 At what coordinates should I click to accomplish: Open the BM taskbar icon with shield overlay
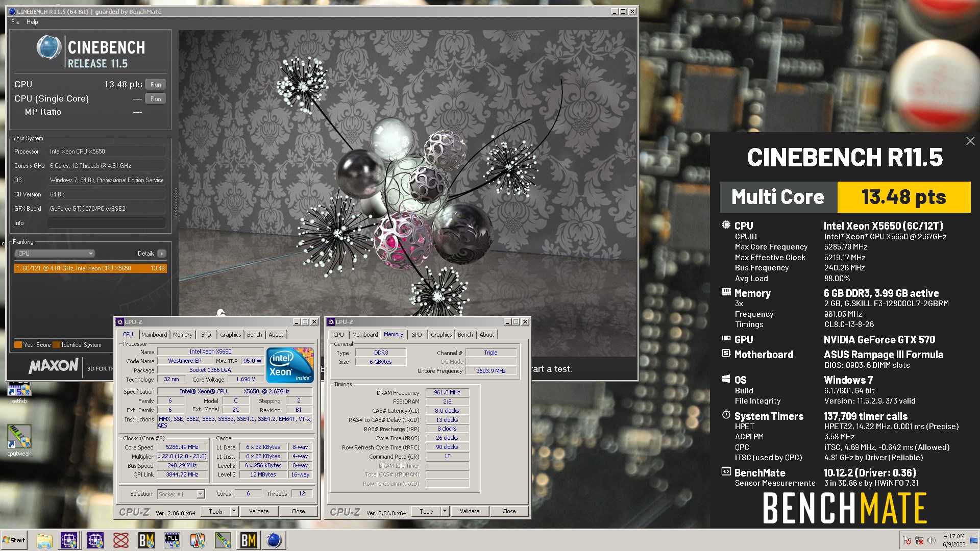pyautogui.click(x=146, y=540)
